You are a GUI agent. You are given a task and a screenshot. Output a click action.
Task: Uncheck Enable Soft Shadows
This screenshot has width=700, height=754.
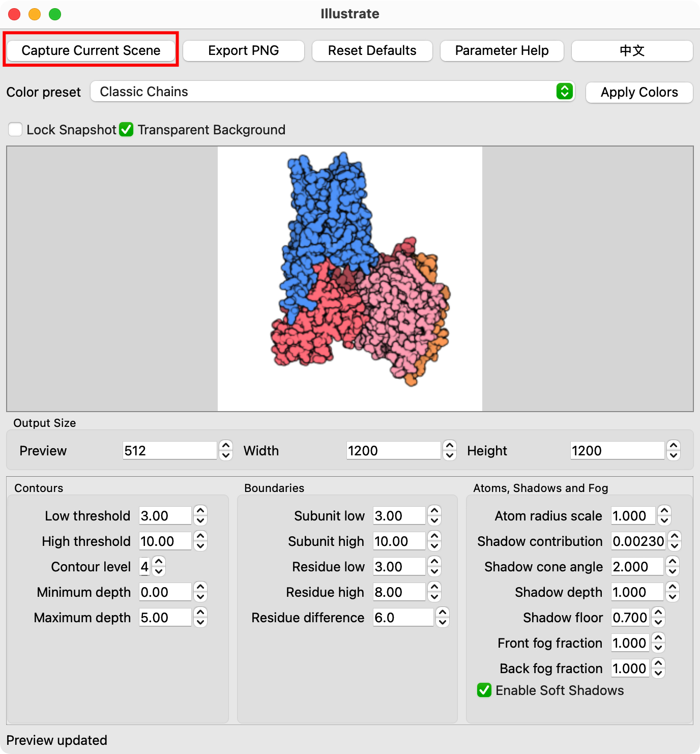click(x=484, y=690)
